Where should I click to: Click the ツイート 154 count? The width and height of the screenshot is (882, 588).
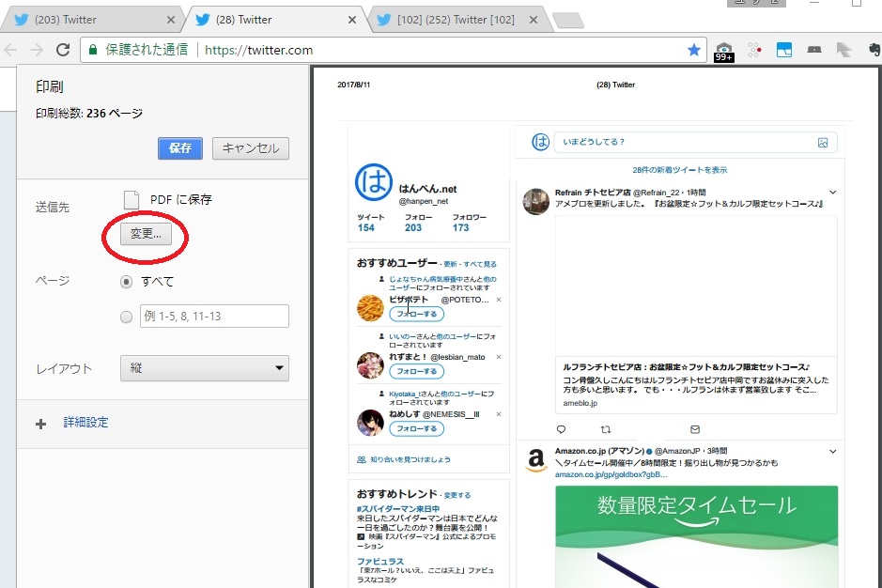click(371, 223)
